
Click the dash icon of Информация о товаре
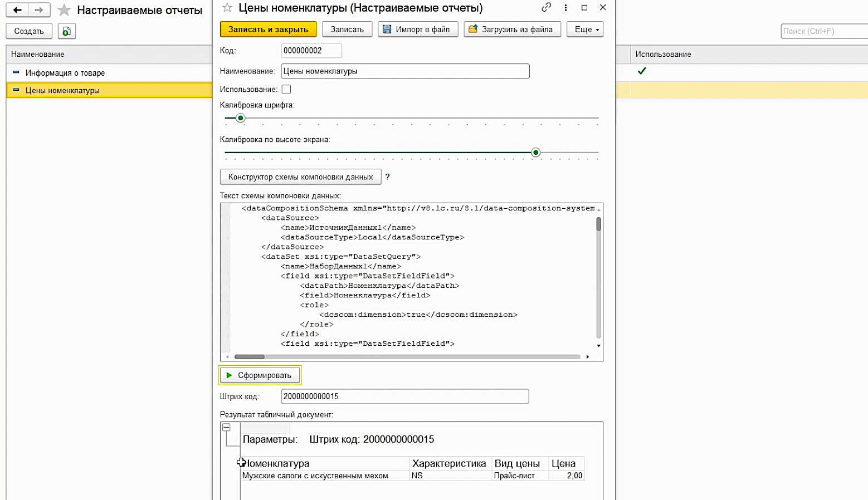click(x=16, y=72)
